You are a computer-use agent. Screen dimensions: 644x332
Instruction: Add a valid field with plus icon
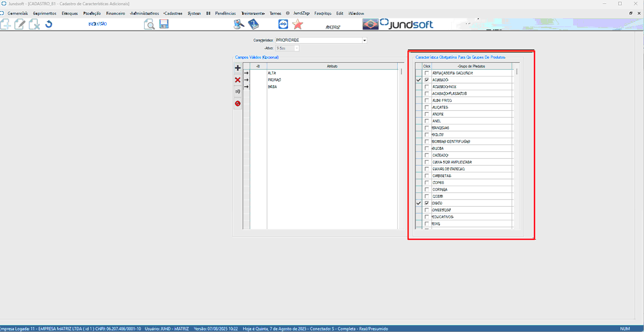click(x=238, y=68)
